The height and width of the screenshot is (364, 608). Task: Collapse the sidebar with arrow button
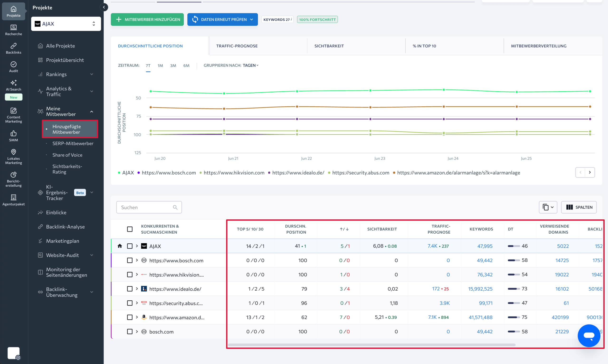point(104,7)
